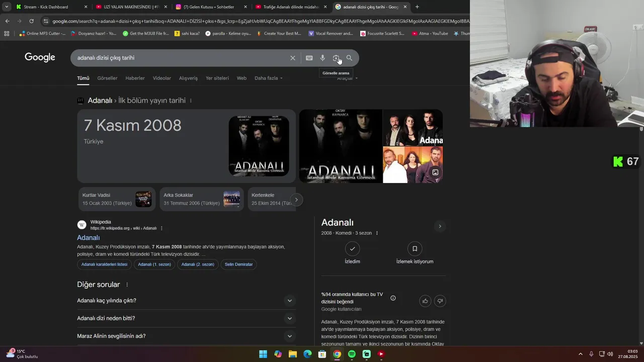Open the image gallery icon on thumbnails
This screenshot has height=362, width=644.
[435, 172]
